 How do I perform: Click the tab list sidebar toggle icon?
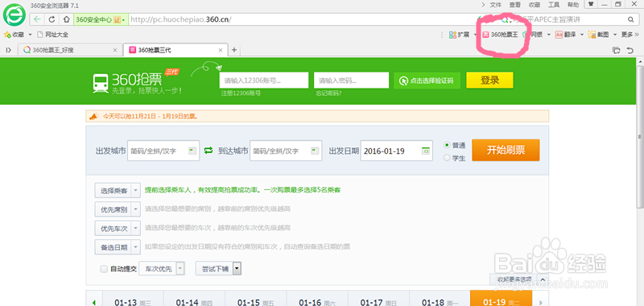(x=8, y=50)
